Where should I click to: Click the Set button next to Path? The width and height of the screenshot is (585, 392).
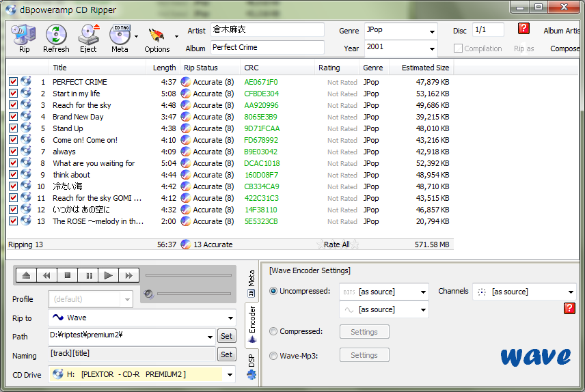tap(226, 336)
